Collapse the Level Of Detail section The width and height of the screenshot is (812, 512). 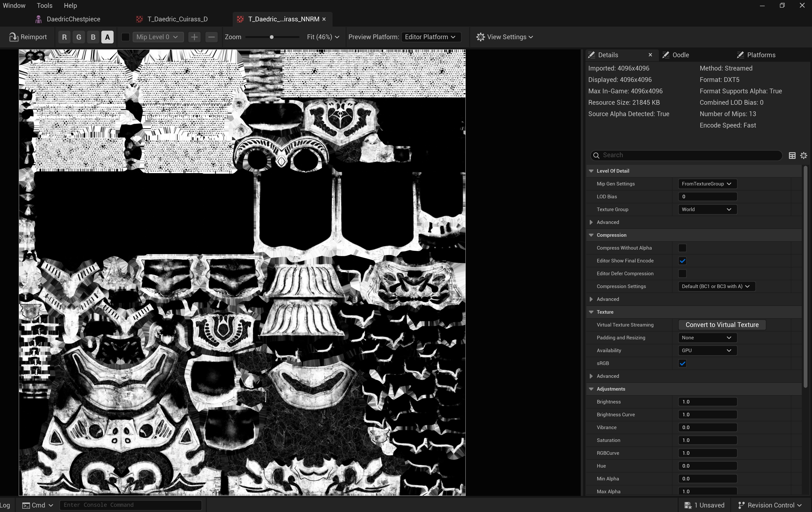click(591, 171)
